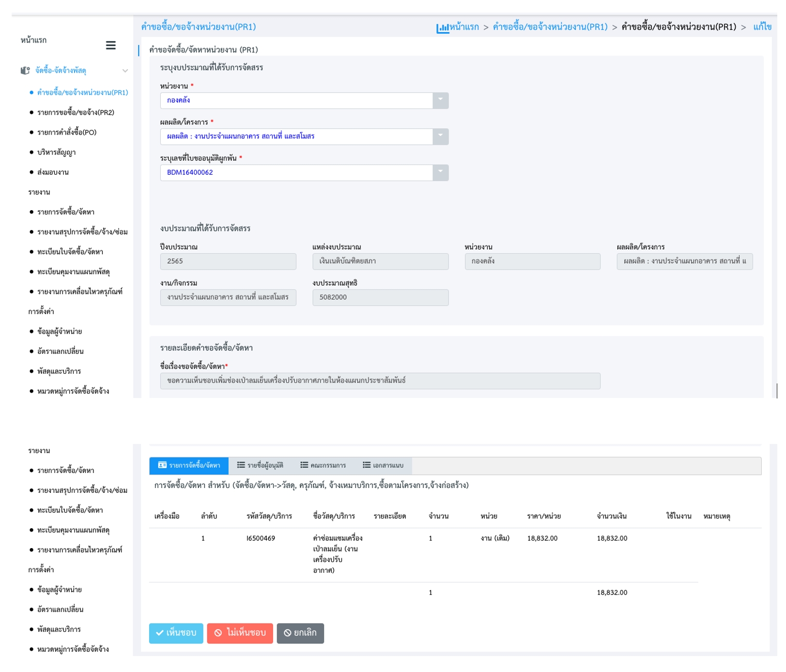The image size is (786, 672).
Task: Click the ค่าซ่อมแซมเครื่องเป่าลมเย็น item name cell
Action: click(338, 554)
